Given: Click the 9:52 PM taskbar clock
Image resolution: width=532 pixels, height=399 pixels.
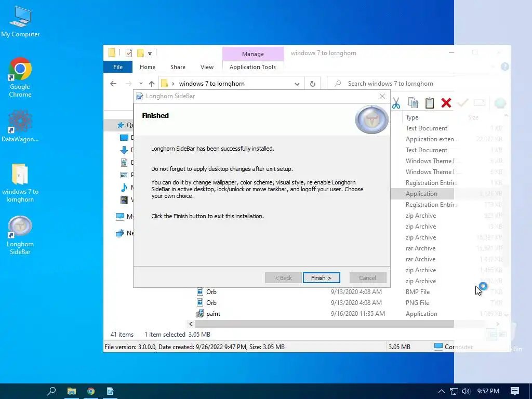Looking at the screenshot, I should click(488, 391).
